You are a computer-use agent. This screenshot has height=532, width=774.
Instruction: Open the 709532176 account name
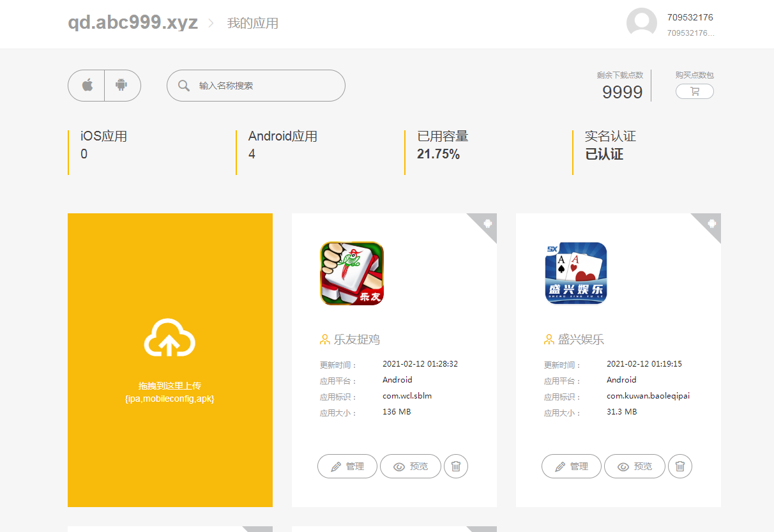[x=690, y=17]
